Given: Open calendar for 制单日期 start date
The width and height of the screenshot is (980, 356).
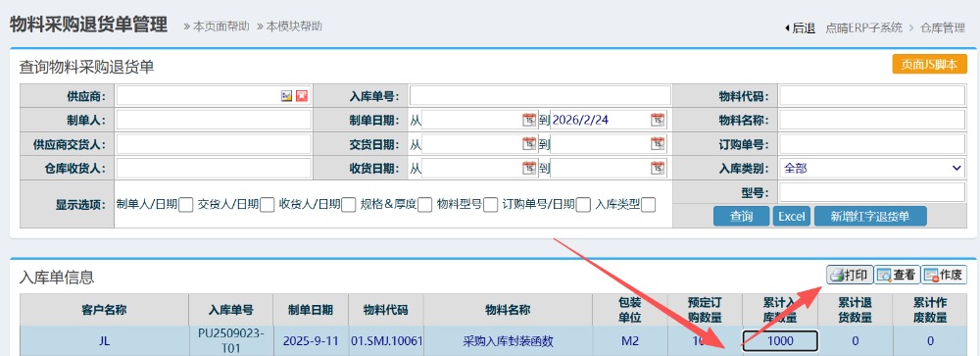Looking at the screenshot, I should tap(529, 120).
